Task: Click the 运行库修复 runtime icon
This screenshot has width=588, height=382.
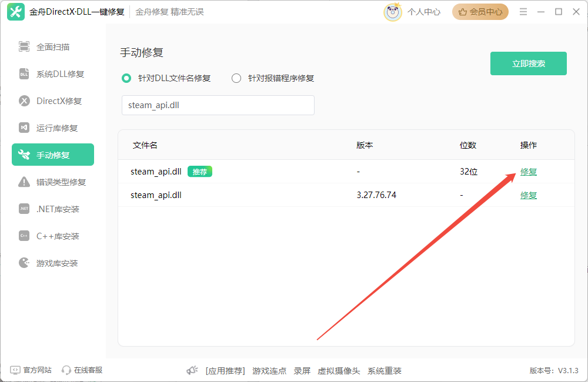Action: [24, 128]
